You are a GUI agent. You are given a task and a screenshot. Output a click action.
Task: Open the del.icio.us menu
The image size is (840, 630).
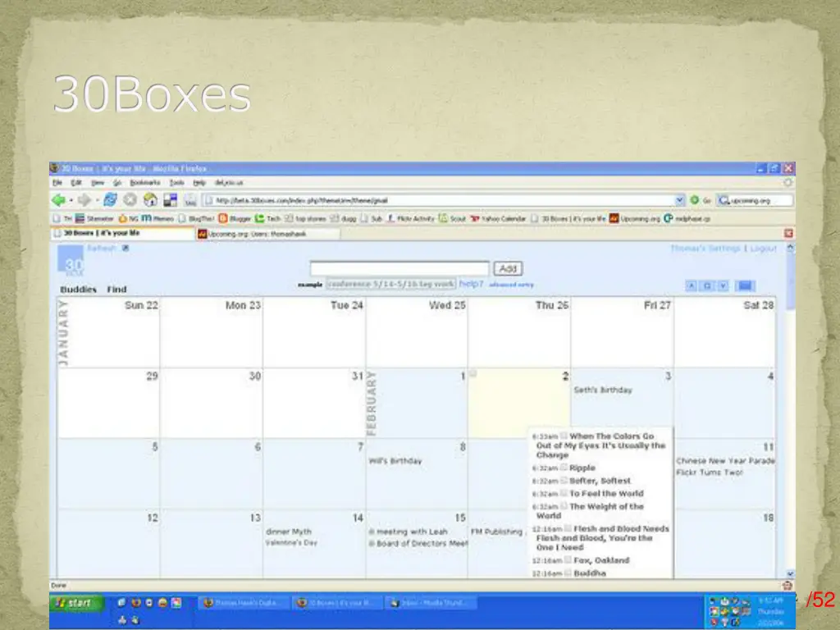coord(229,183)
